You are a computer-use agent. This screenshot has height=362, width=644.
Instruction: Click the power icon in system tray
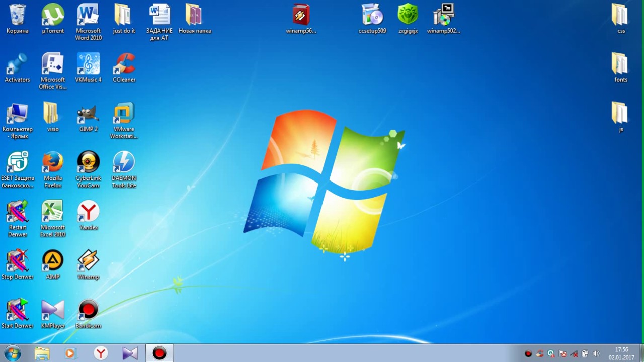[585, 354]
